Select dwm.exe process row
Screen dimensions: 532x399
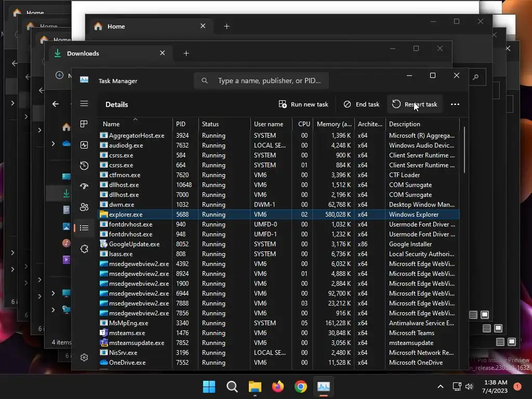coord(279,205)
